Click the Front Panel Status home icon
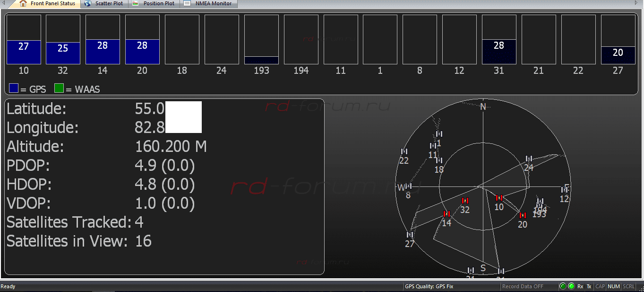The width and height of the screenshot is (644, 292). coord(23,3)
